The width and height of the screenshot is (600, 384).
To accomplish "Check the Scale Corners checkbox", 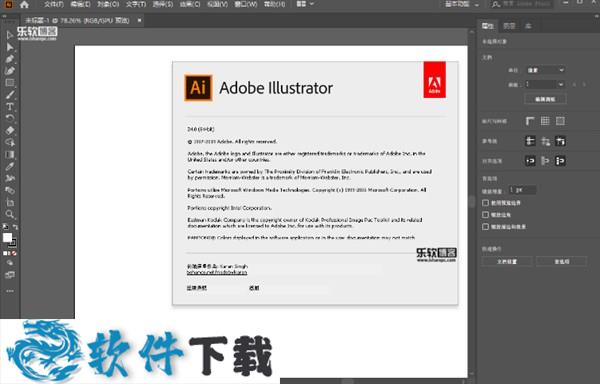I will coord(486,215).
